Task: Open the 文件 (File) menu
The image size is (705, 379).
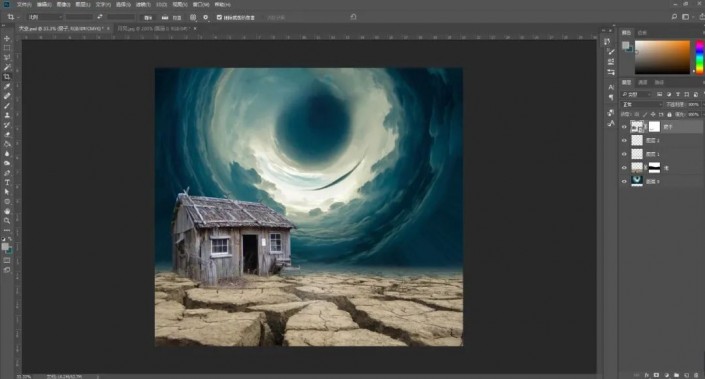Action: [x=24, y=4]
